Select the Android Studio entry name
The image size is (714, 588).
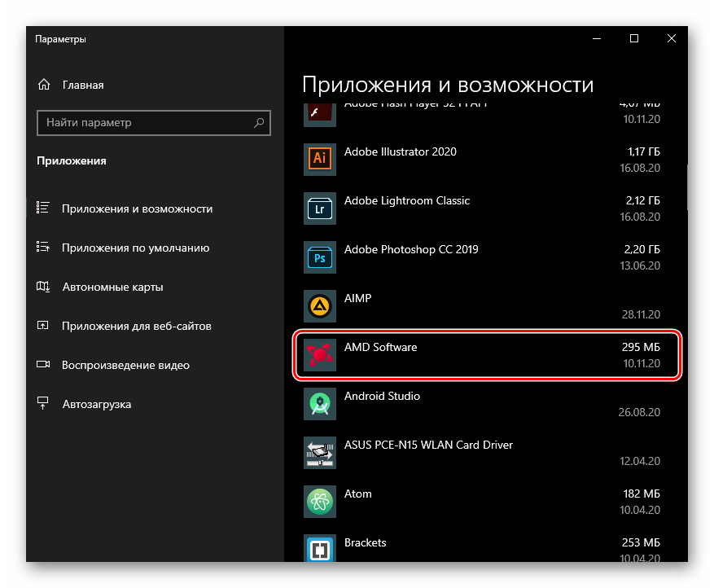coord(382,396)
